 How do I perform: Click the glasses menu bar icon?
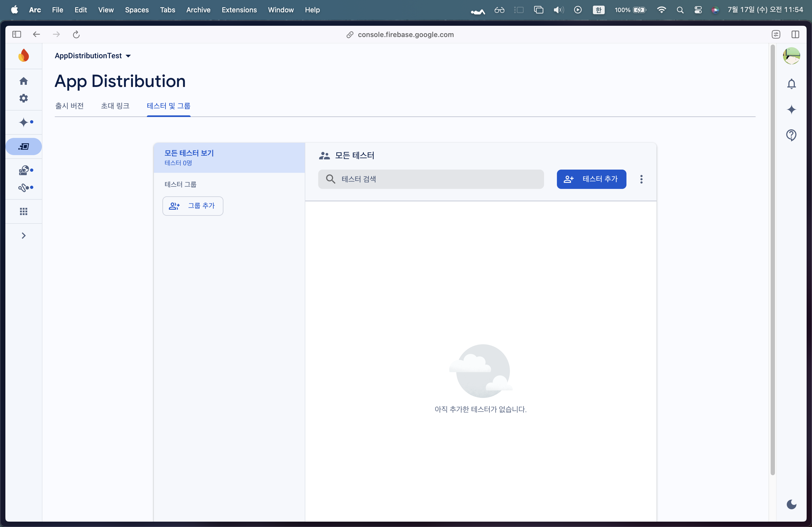[499, 10]
